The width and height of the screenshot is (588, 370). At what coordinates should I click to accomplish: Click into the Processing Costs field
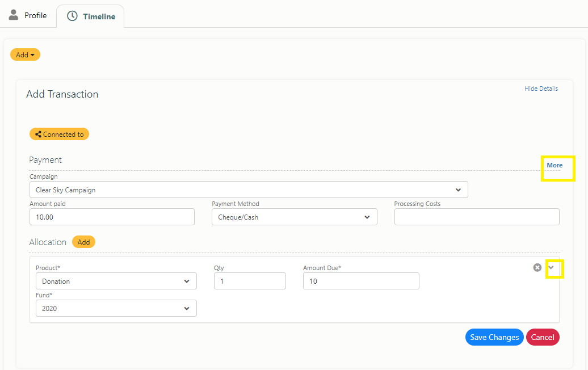[x=477, y=217]
